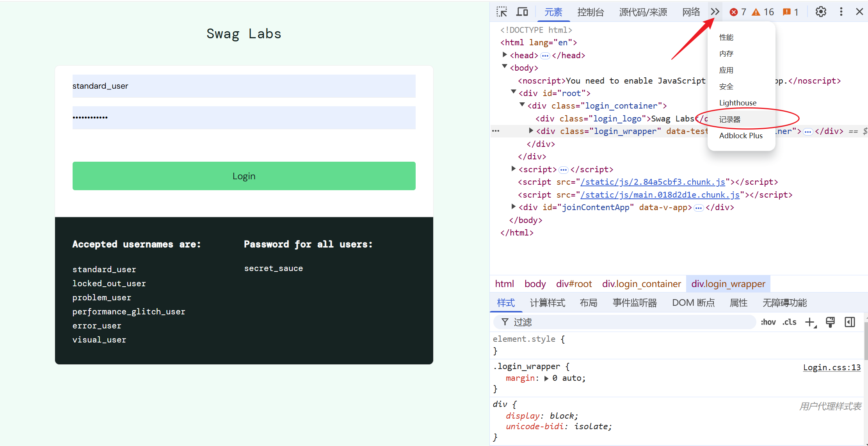The image size is (868, 446).
Task: Collapse the login_container div node
Action: [522, 105]
